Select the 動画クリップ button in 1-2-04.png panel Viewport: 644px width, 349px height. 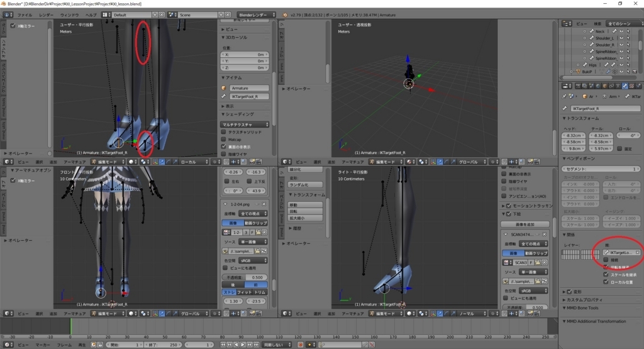click(x=256, y=223)
